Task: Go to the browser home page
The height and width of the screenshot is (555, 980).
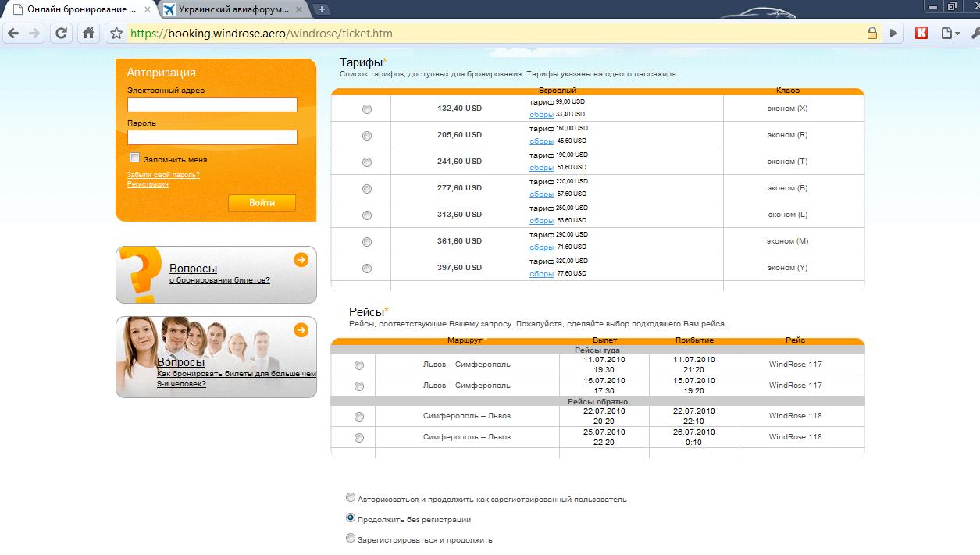Action: point(88,34)
